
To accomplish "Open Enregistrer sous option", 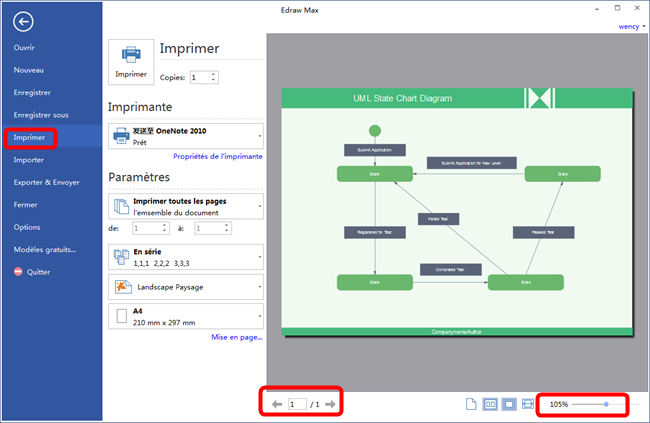I will pos(41,115).
